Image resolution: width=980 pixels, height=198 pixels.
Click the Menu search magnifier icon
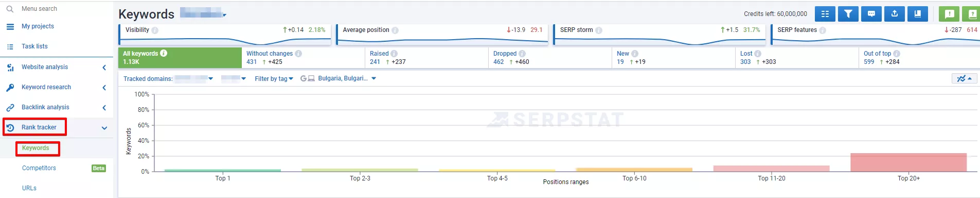pyautogui.click(x=10, y=9)
